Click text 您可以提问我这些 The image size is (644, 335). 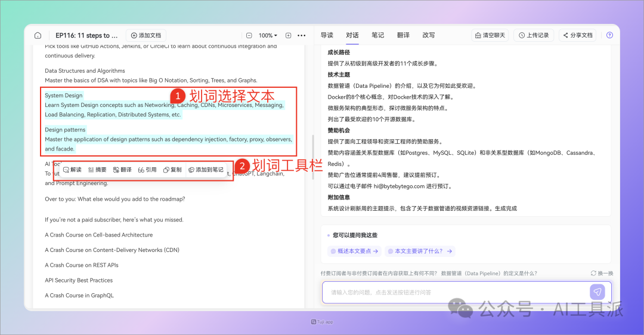[355, 235]
